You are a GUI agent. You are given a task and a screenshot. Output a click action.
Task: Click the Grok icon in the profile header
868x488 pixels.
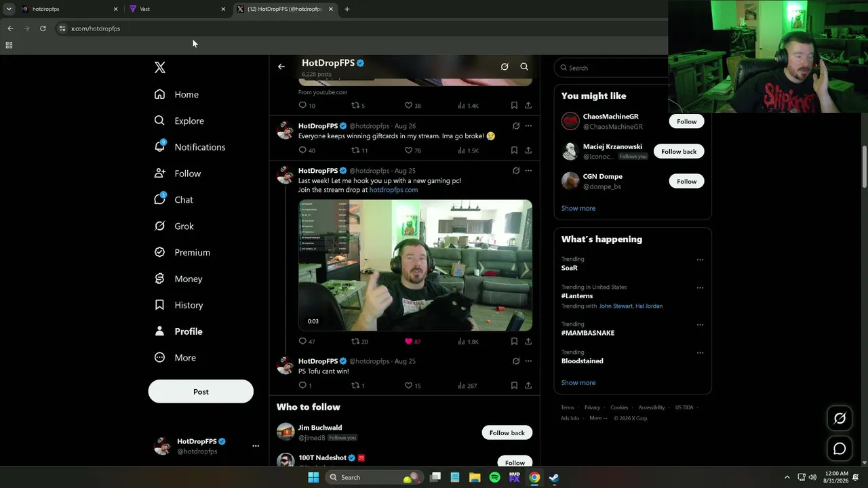[505, 66]
